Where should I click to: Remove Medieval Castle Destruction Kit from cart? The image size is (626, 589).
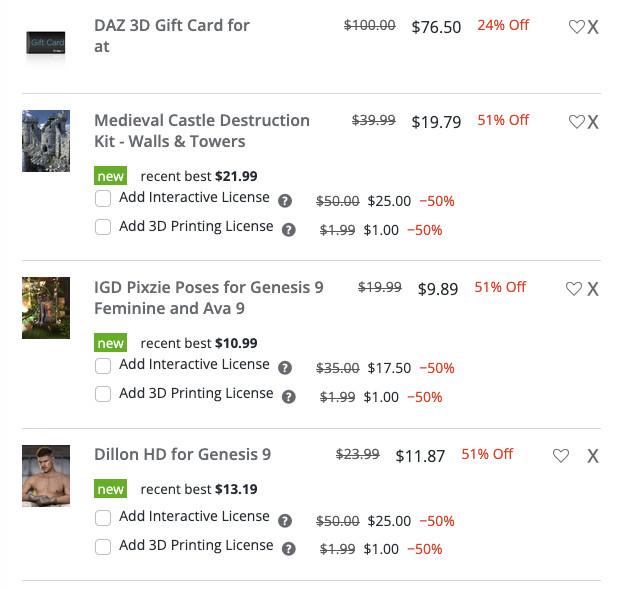tap(593, 122)
